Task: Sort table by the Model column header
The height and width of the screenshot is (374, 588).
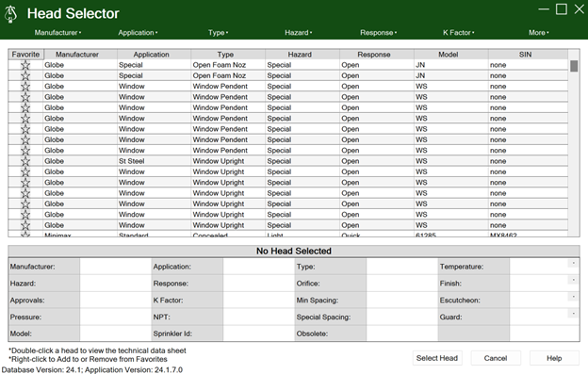Action: tap(449, 55)
